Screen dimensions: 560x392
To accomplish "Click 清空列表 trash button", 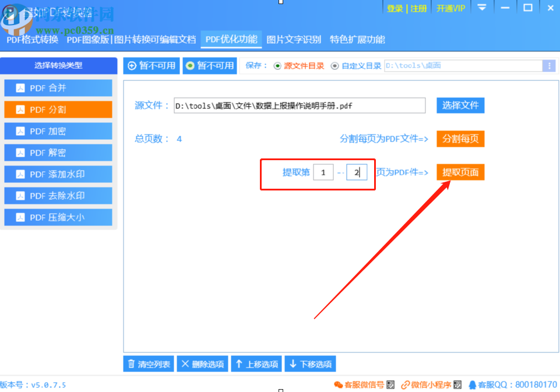I will click(x=149, y=364).
